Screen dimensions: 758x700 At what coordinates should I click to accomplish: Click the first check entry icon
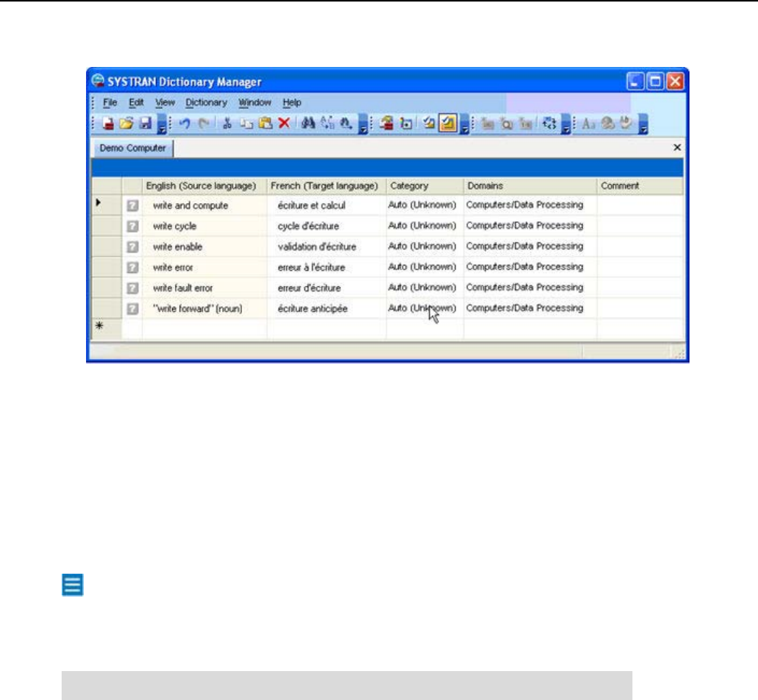tap(428, 124)
